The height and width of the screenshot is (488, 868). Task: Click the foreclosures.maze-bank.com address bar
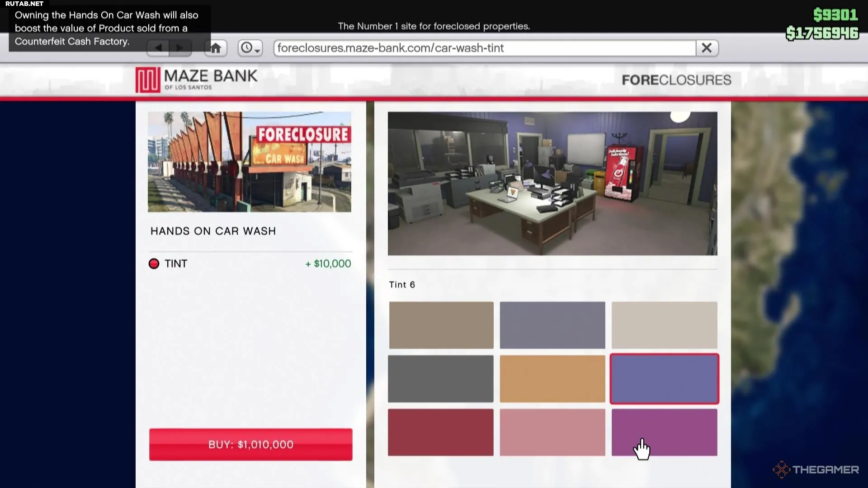click(x=485, y=48)
